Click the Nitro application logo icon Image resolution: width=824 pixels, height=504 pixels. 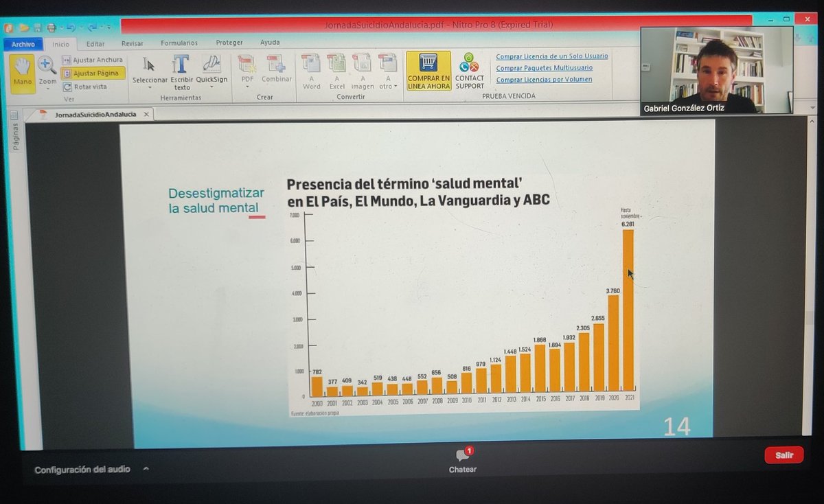pyautogui.click(x=8, y=28)
